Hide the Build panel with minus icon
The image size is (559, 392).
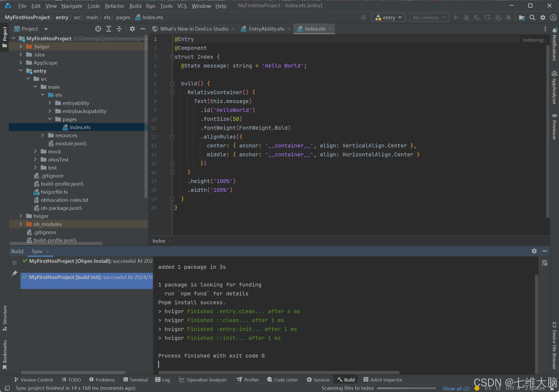(x=545, y=251)
